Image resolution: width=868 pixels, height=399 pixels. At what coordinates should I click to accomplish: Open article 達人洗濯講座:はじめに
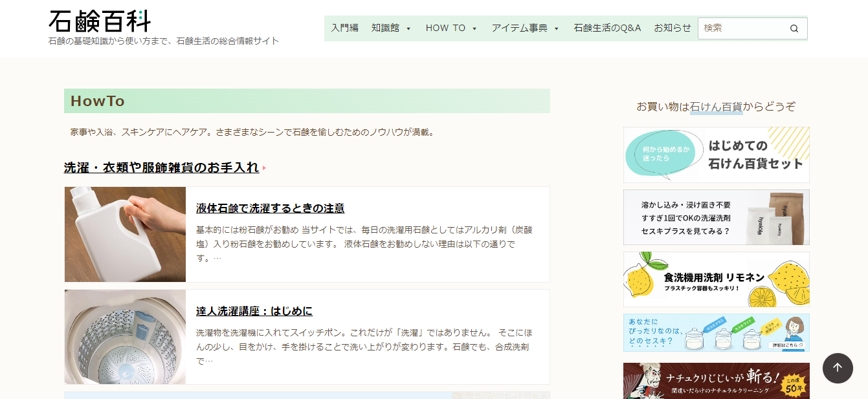(254, 311)
